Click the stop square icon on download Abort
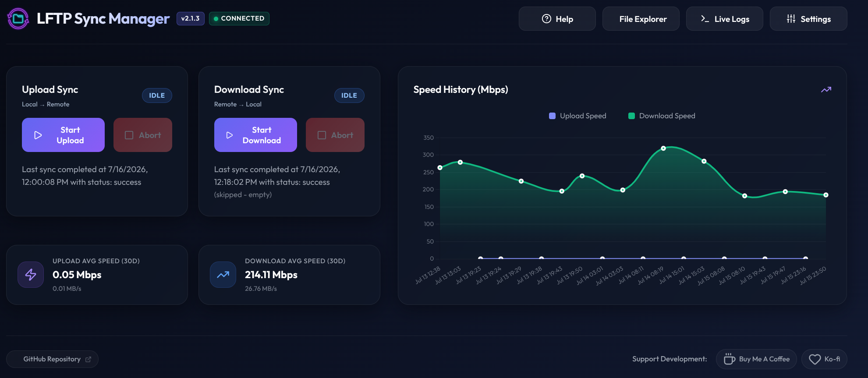The height and width of the screenshot is (378, 868). point(322,135)
